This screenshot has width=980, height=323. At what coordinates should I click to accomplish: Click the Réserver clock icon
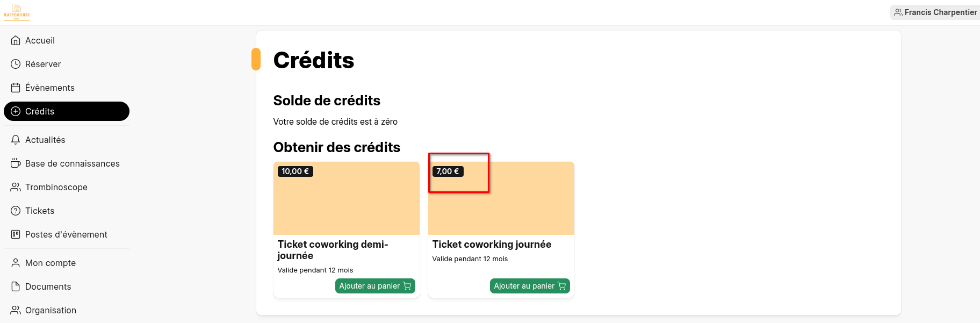[16, 64]
